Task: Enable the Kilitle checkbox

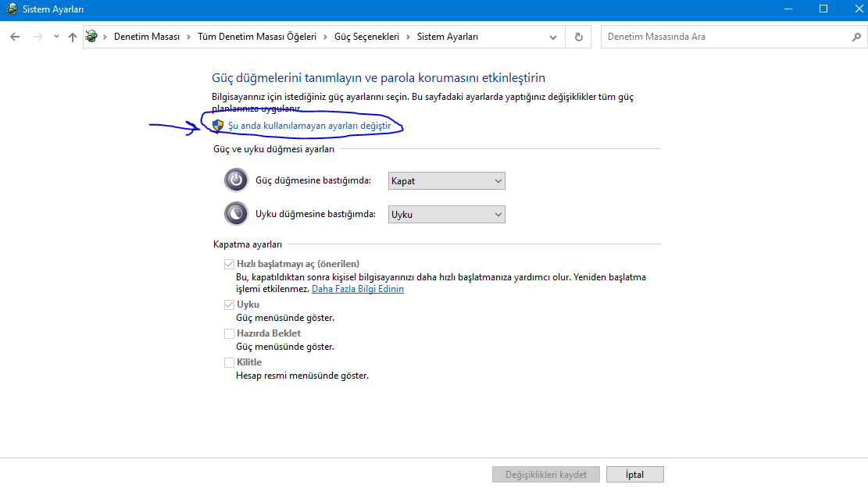Action: (229, 362)
